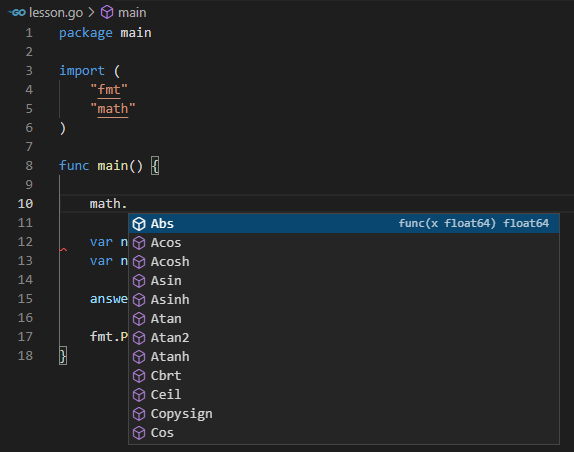Click the closing brace on line 18

pyautogui.click(x=63, y=356)
